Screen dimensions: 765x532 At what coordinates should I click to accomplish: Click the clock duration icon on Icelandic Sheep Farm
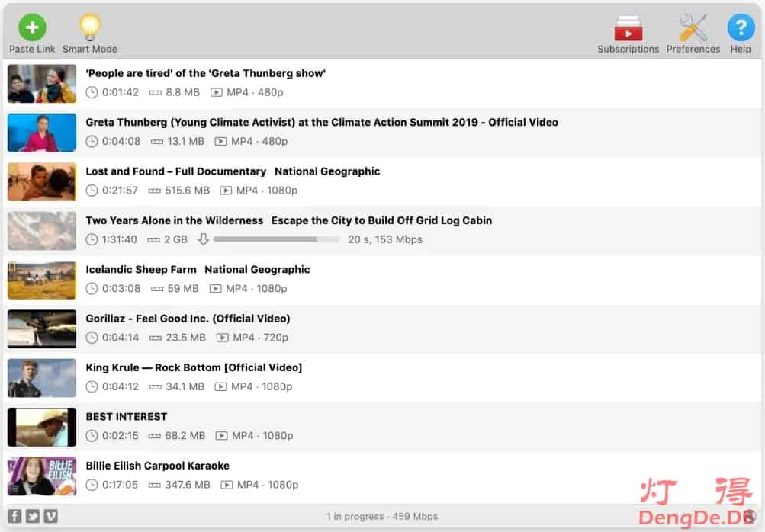[x=92, y=289]
